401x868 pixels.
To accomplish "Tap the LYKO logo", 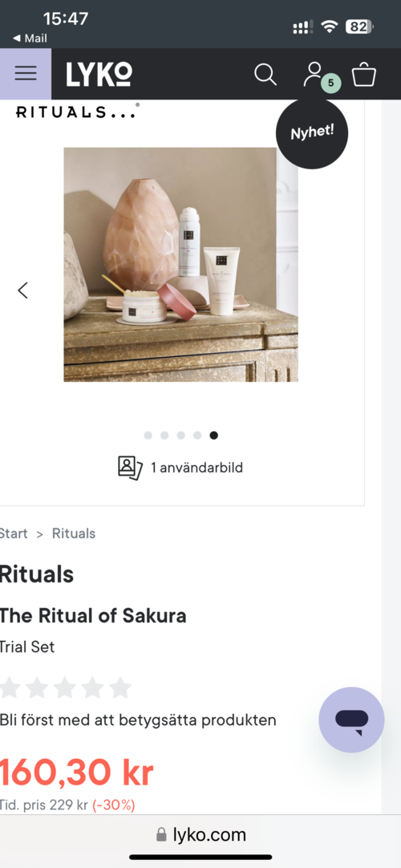I will [x=99, y=74].
